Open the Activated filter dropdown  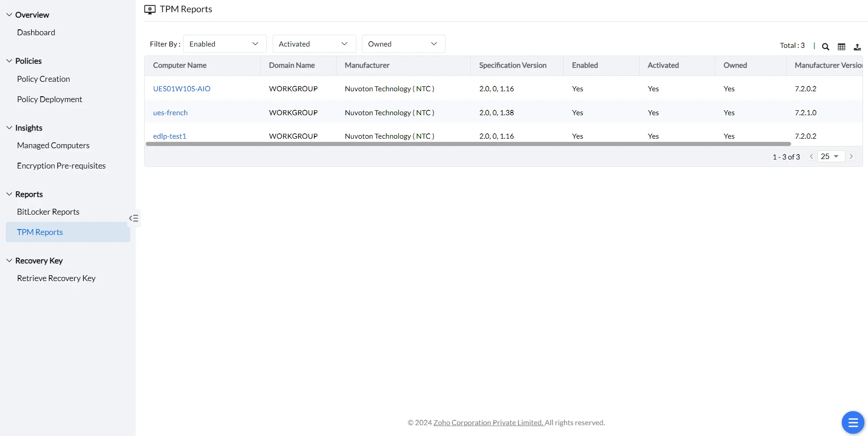314,44
